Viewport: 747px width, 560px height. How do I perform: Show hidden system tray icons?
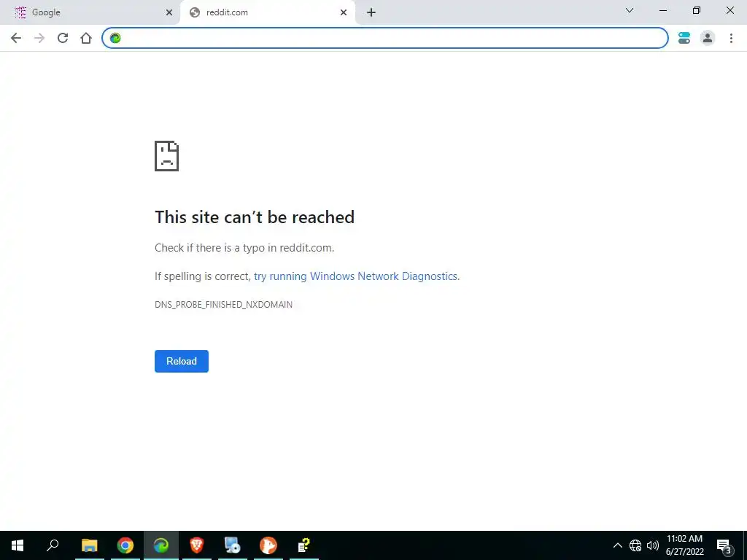pyautogui.click(x=617, y=545)
